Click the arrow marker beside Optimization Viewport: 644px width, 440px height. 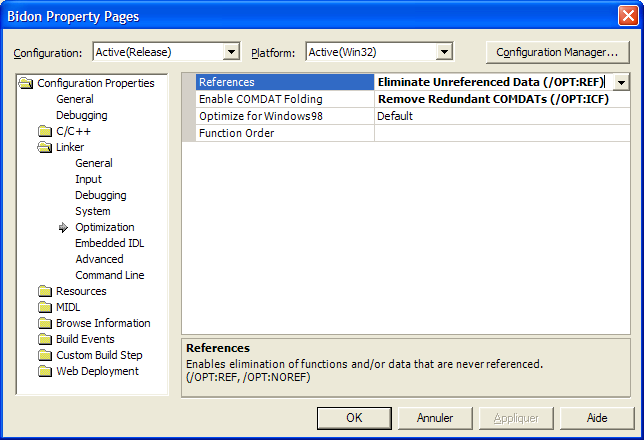[63, 228]
